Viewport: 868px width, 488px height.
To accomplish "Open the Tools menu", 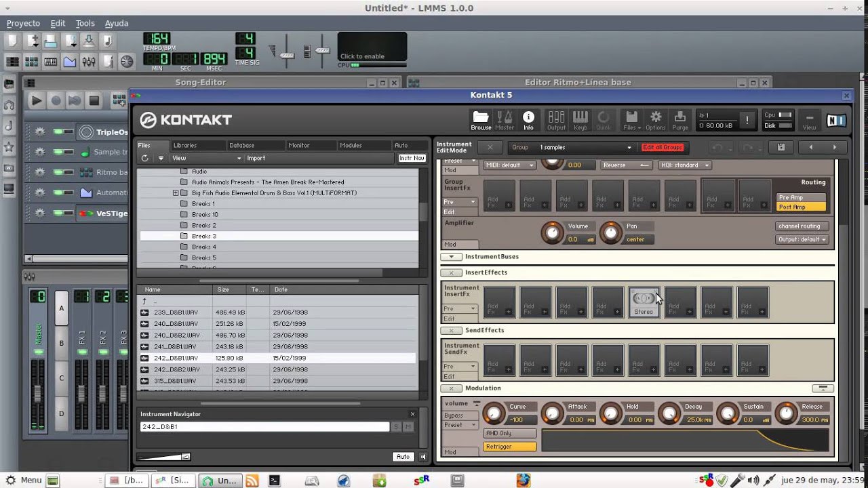I will 85,23.
